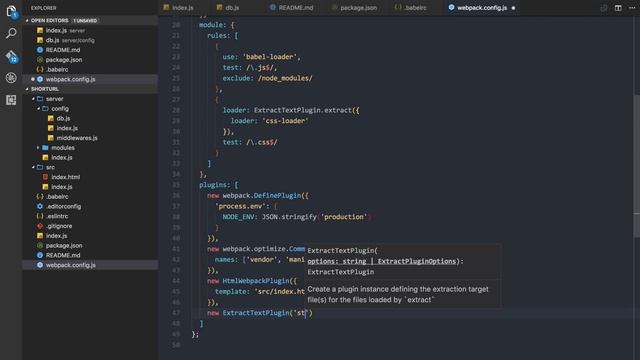Click ExtractTextPlugin.extract on line 28
The image size is (640, 360).
pyautogui.click(x=302, y=110)
